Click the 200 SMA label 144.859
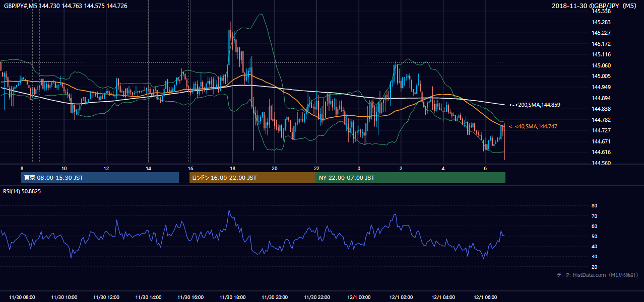The height and width of the screenshot is (302, 644). (534, 105)
